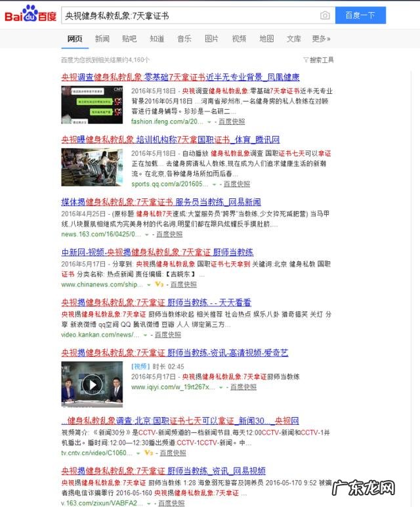Image resolution: width=420 pixels, height=507 pixels.
Task: Expand dropdown arrow next to fashion.ifeng.com
Action: 209,122
